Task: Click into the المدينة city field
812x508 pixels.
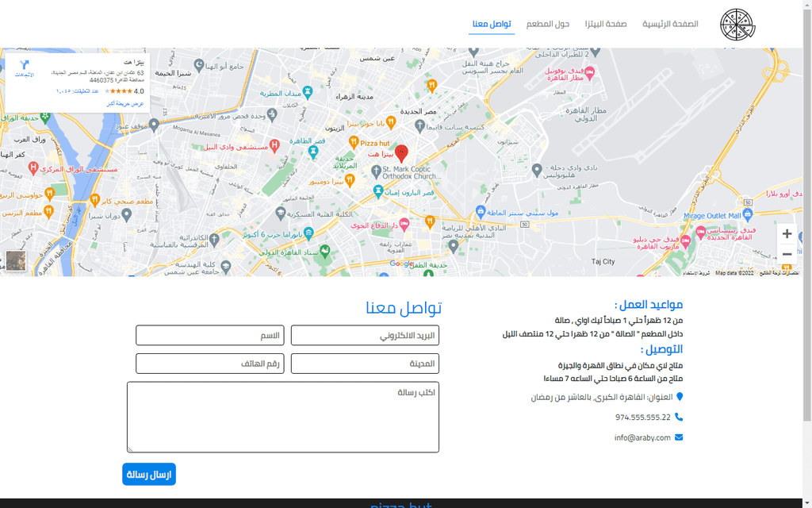Action: pyautogui.click(x=365, y=364)
